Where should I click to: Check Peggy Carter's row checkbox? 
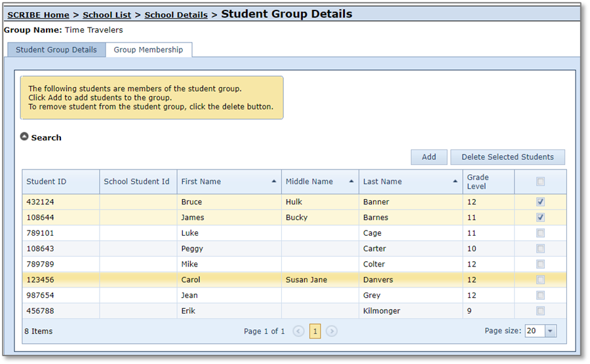(540, 249)
